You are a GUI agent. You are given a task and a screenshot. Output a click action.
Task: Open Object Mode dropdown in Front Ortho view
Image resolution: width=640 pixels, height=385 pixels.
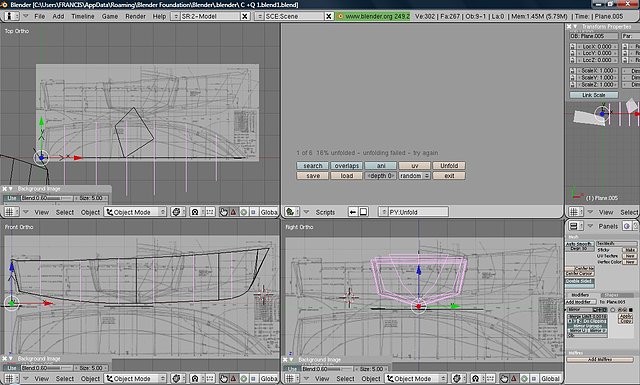click(x=135, y=378)
